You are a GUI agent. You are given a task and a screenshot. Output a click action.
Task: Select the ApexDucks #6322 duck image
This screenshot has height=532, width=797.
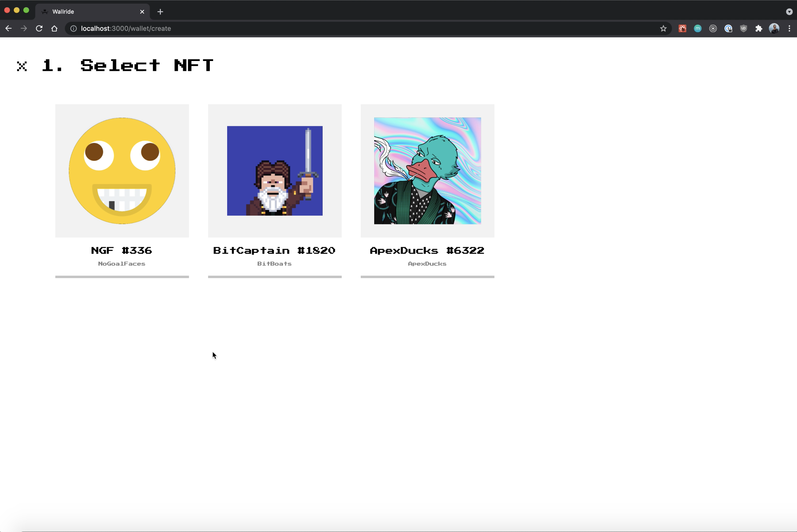[427, 171]
